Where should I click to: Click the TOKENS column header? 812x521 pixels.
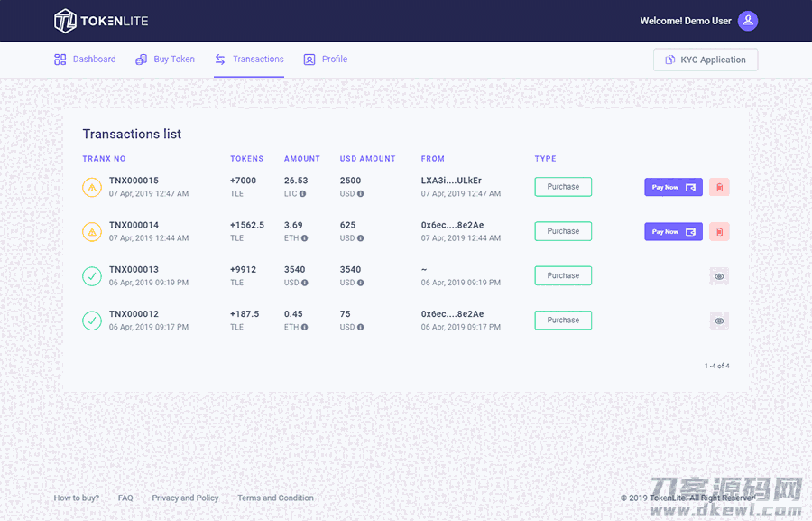247,159
